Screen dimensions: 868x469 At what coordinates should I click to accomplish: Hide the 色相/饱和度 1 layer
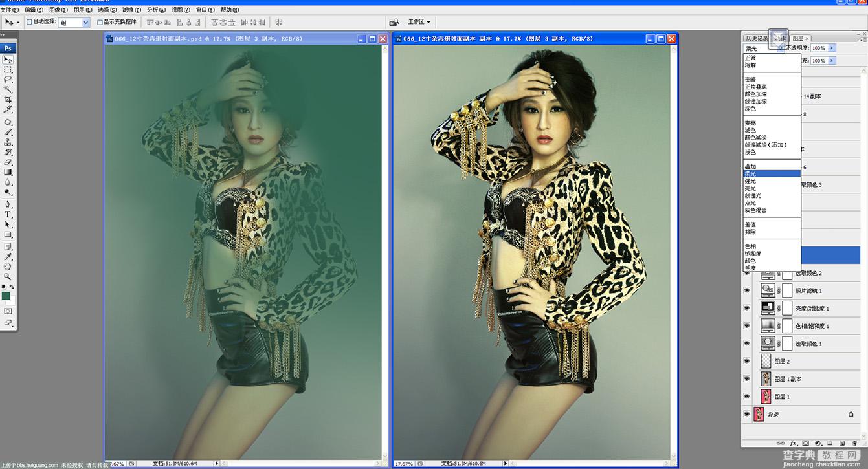pos(747,326)
